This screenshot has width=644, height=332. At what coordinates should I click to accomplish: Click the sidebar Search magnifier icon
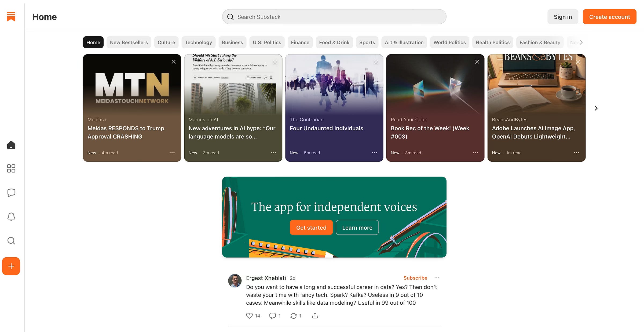[x=11, y=240]
